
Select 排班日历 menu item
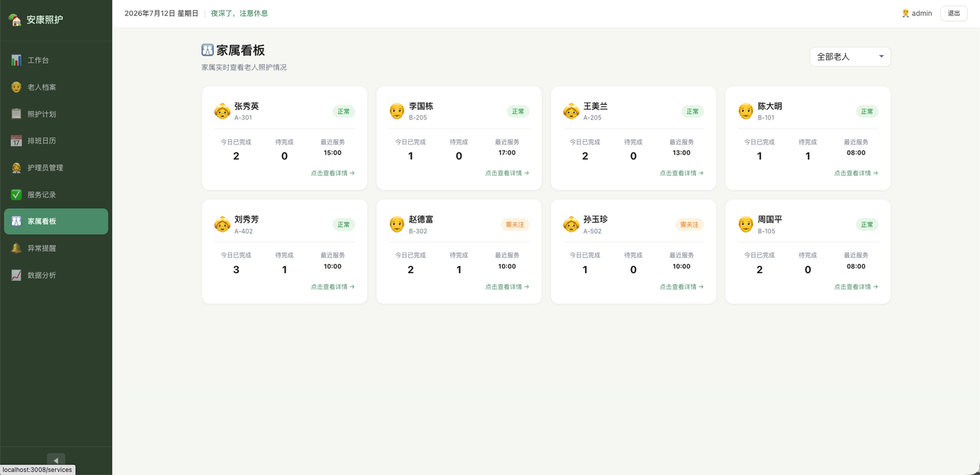[x=56, y=141]
